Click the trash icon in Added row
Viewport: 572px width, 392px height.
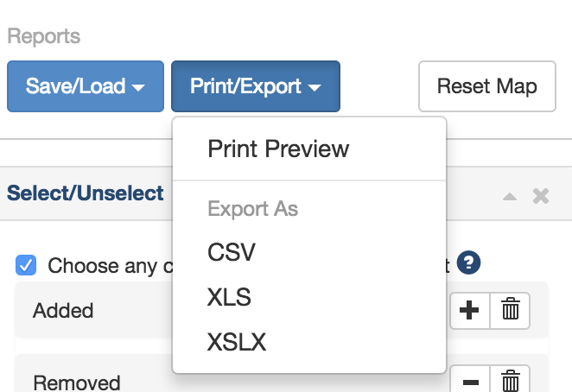click(x=511, y=311)
